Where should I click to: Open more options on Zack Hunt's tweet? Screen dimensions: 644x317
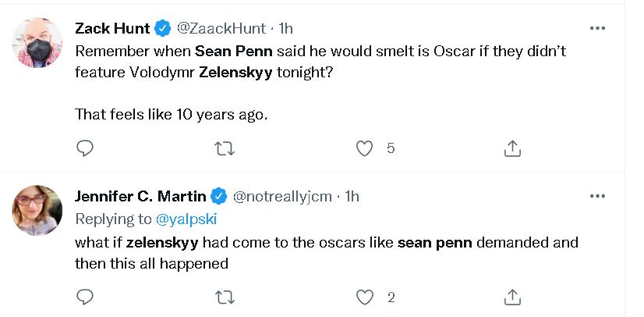coord(598,28)
